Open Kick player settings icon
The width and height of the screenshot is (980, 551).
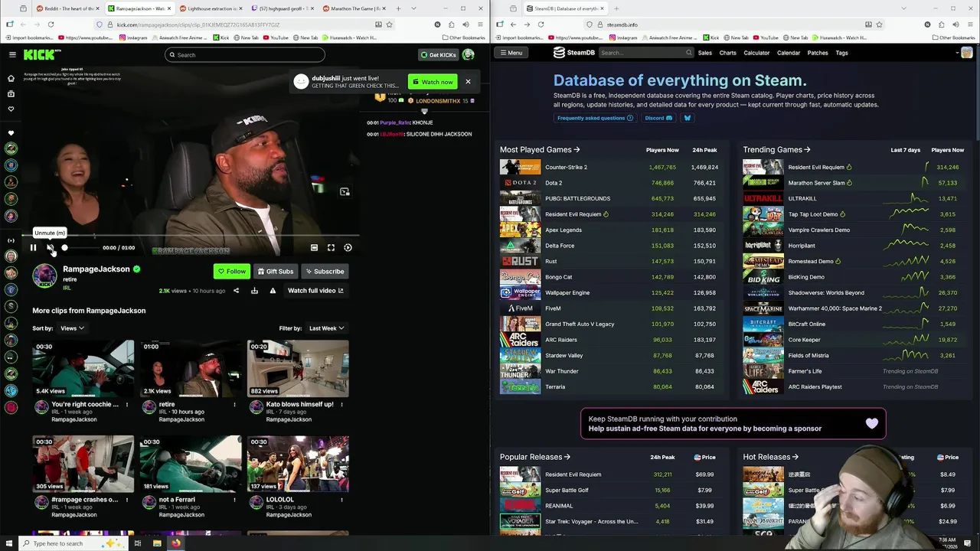[x=348, y=248]
